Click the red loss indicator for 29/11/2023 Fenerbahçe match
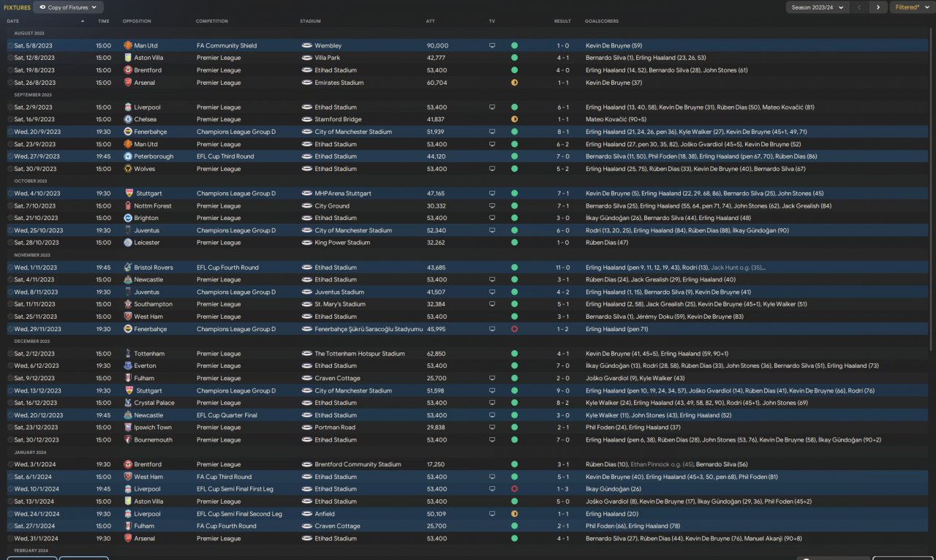The image size is (936, 560). (x=514, y=329)
